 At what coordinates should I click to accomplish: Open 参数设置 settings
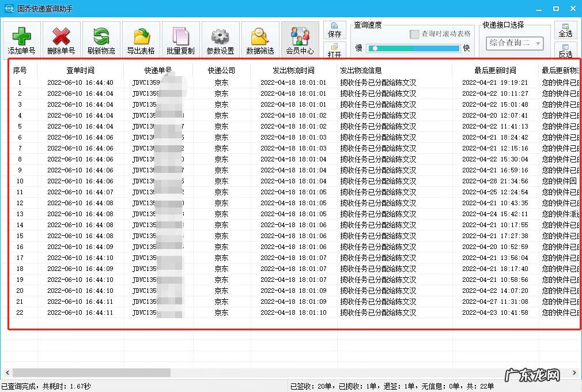tap(220, 39)
